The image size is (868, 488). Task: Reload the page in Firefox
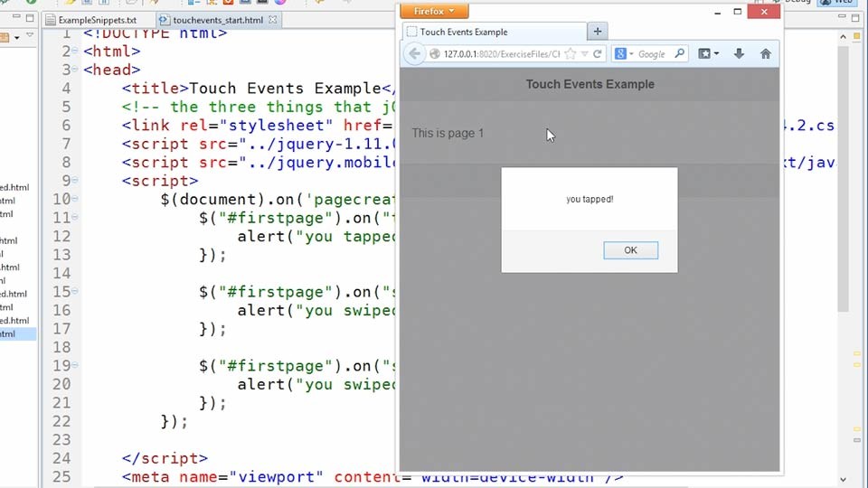click(x=598, y=53)
